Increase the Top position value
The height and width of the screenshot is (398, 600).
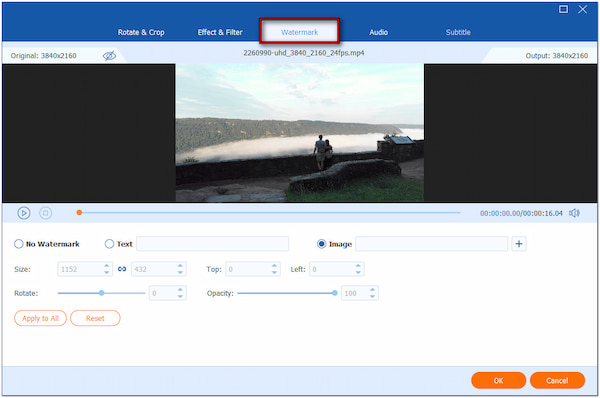point(274,266)
